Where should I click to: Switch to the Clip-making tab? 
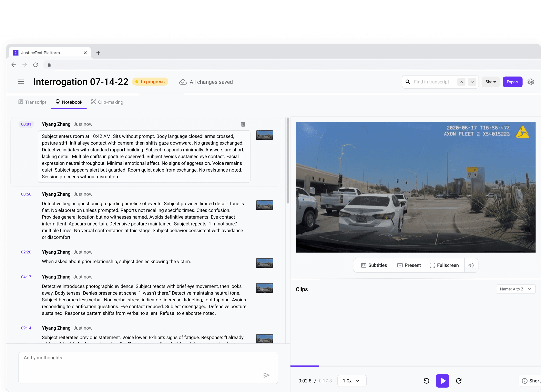(x=107, y=102)
